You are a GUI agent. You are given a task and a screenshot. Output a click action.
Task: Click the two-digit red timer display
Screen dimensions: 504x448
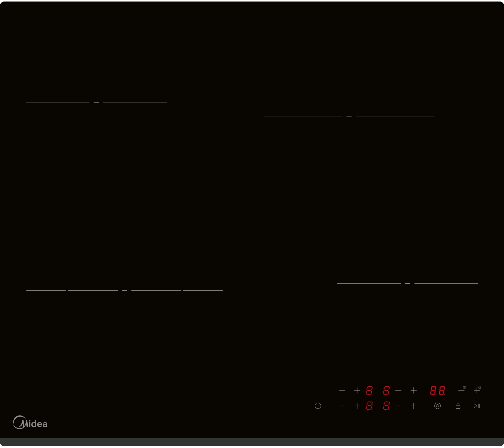click(x=437, y=390)
